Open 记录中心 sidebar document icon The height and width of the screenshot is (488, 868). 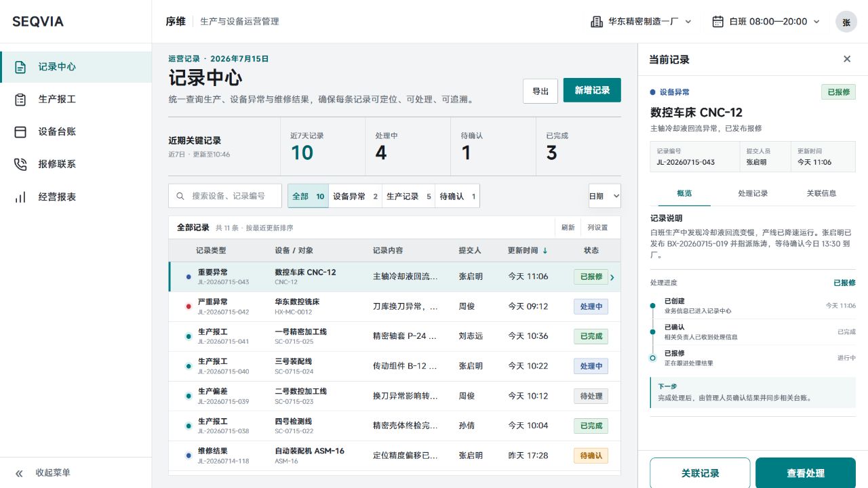tap(20, 67)
